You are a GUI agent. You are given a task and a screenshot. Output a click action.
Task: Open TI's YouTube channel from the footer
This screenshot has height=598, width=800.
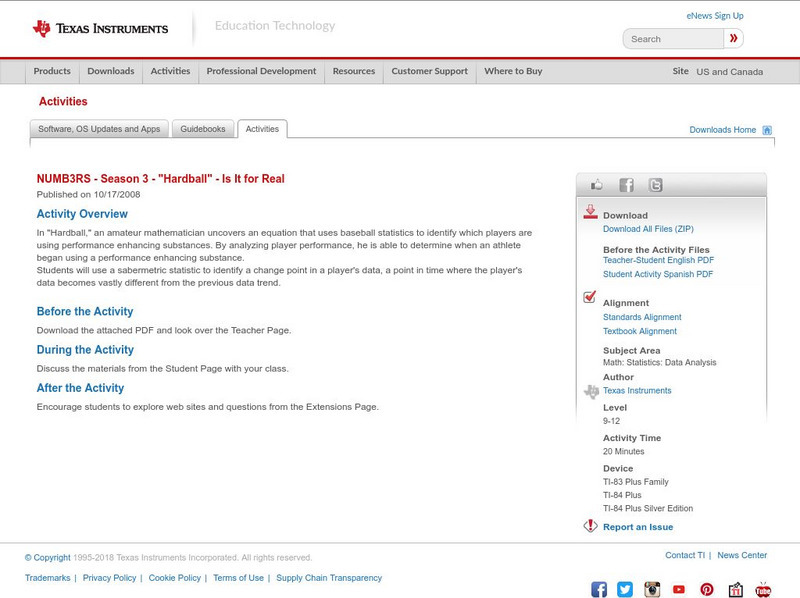(x=678, y=590)
